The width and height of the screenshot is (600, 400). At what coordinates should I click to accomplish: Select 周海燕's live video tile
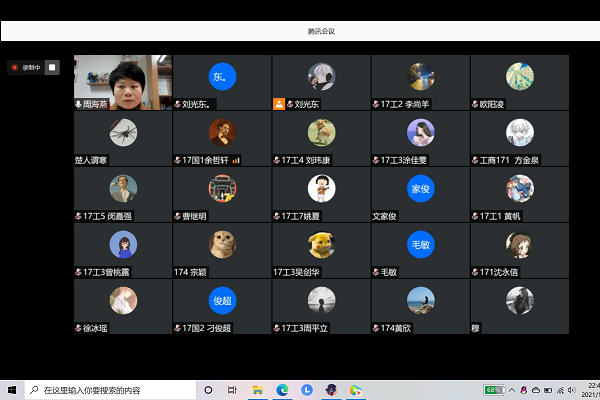pyautogui.click(x=122, y=78)
